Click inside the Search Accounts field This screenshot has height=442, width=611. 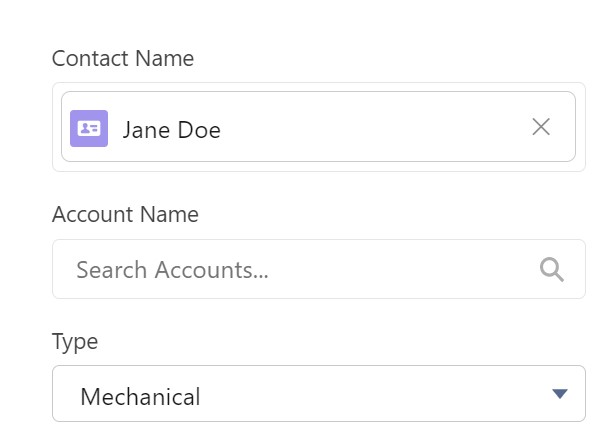(300, 269)
